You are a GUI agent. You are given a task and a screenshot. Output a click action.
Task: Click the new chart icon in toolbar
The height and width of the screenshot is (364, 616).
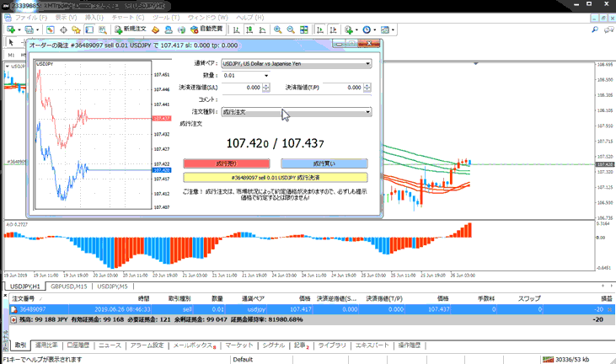click(x=10, y=29)
